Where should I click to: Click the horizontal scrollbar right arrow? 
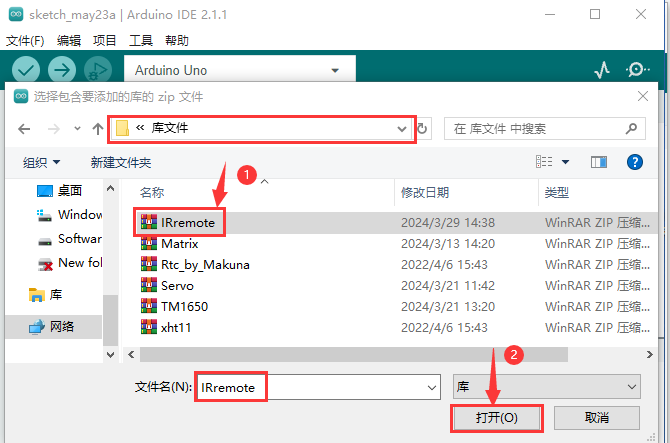tap(649, 355)
